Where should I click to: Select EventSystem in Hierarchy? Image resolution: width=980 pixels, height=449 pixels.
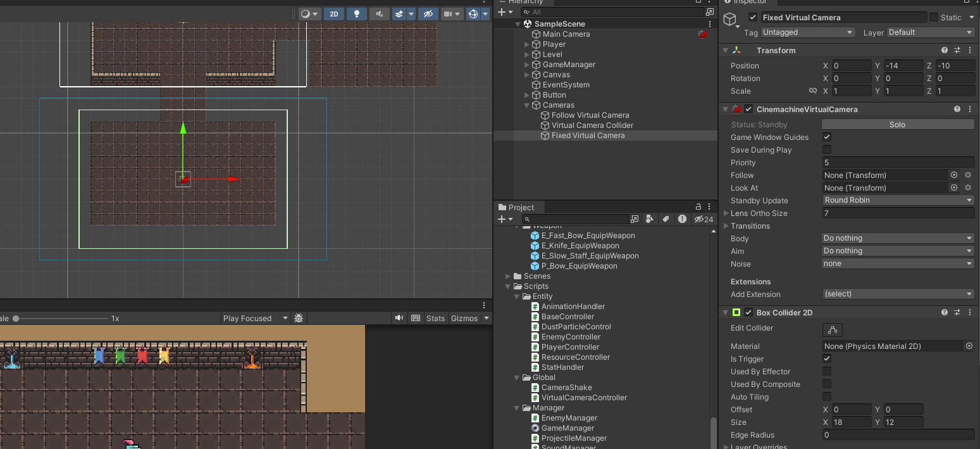tap(566, 85)
